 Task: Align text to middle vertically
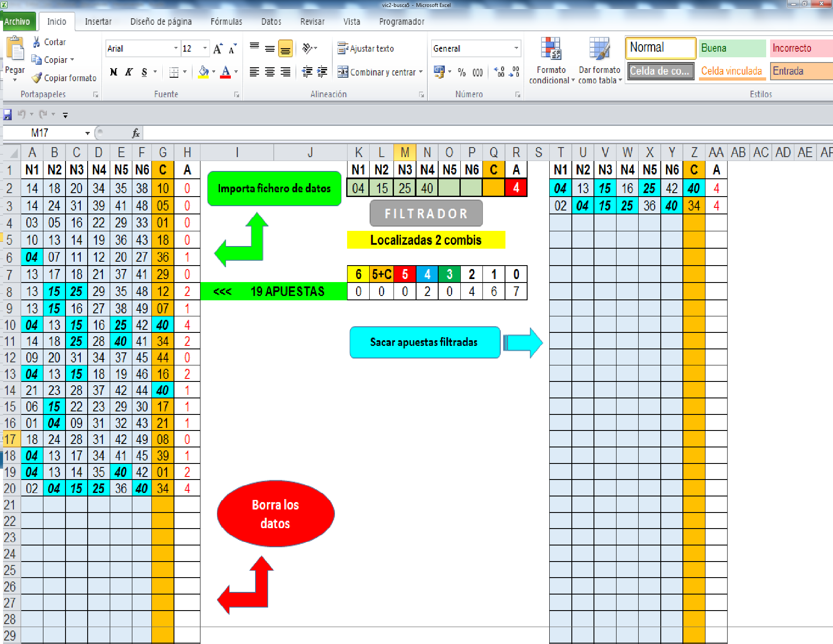(x=270, y=48)
